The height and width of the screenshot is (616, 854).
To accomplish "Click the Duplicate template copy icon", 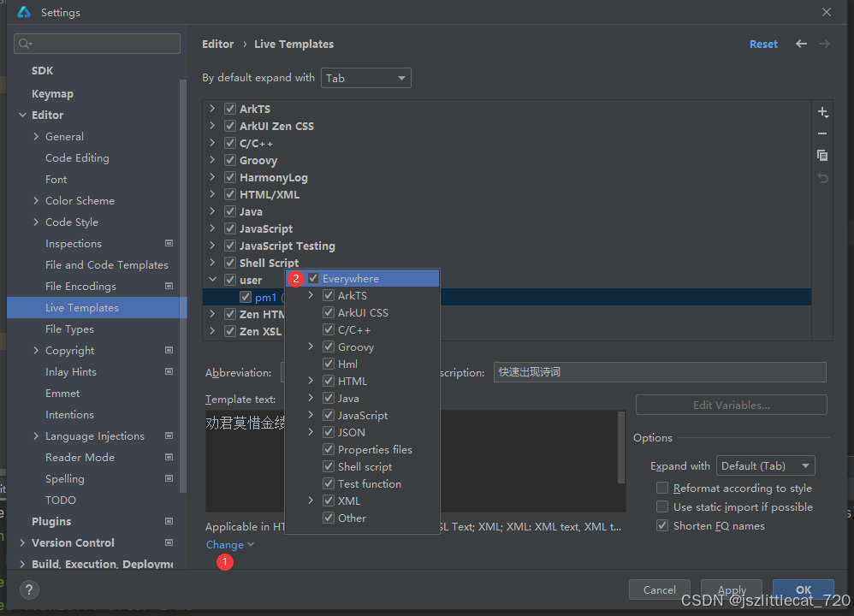I will (x=822, y=155).
